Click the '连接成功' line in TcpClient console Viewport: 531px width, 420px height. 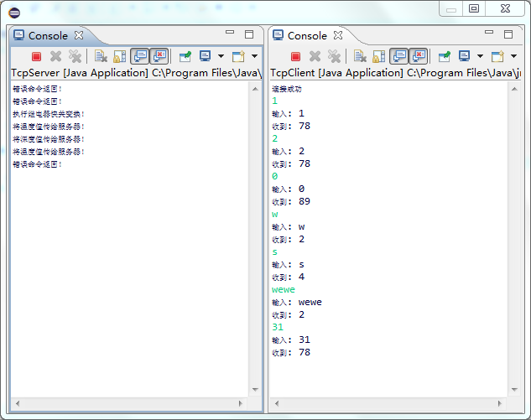click(x=287, y=90)
